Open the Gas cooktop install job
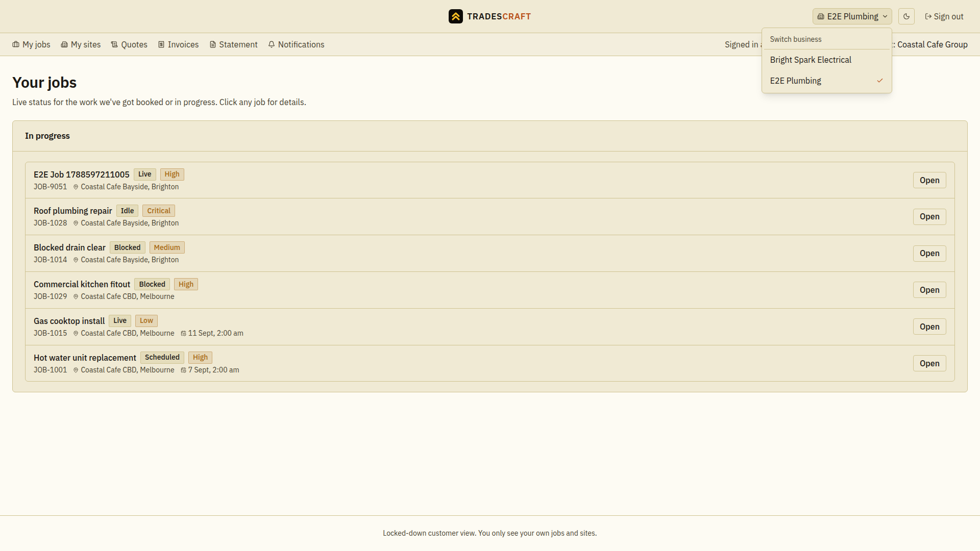This screenshot has width=980, height=551. tap(929, 327)
